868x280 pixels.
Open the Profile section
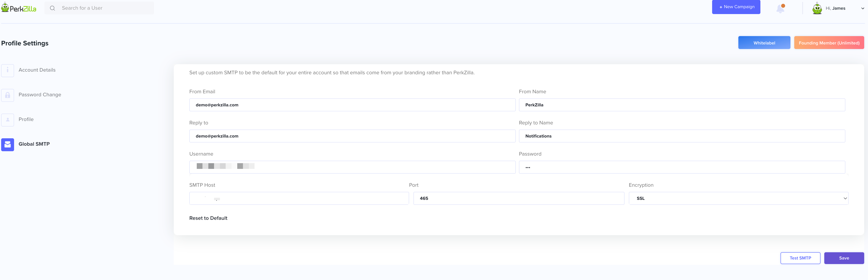[26, 119]
